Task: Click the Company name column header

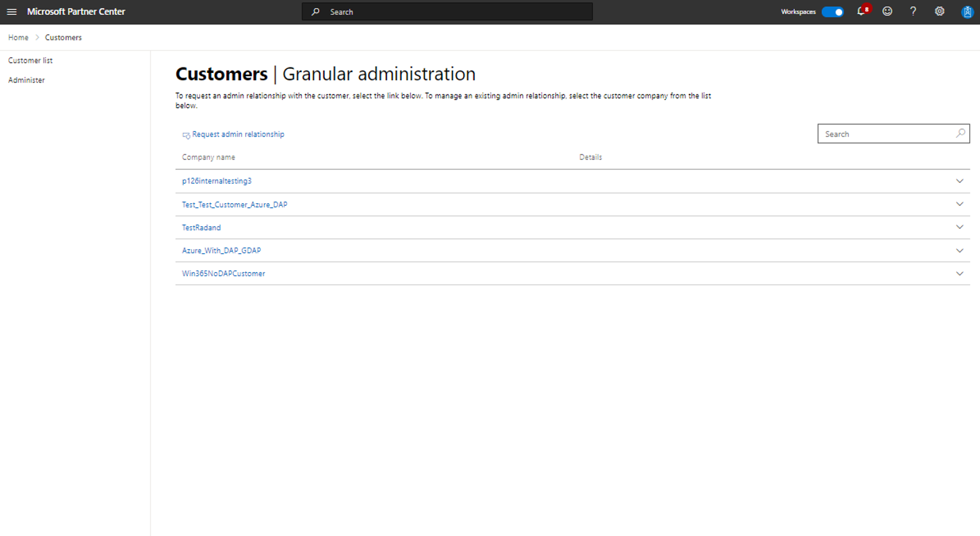Action: coord(209,157)
